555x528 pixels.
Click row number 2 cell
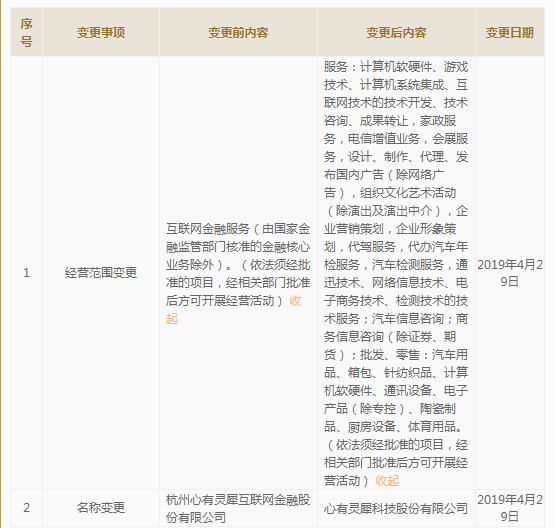[26, 508]
